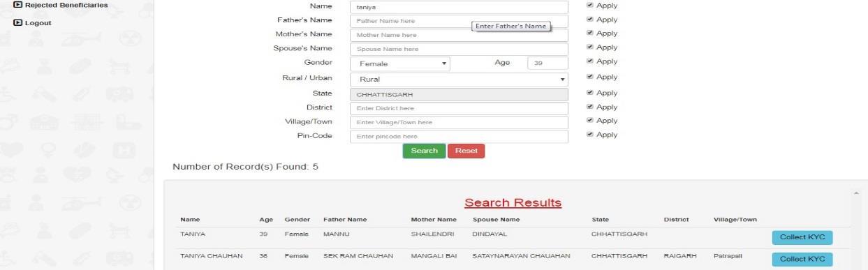Toggle Apply checkbox for Gender row
Screen dimensions: 868x270
590,61
